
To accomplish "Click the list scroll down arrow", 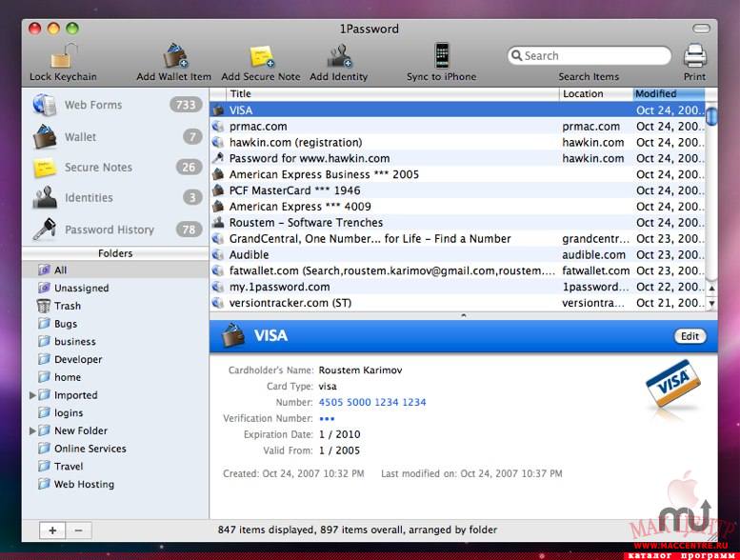I will [x=711, y=303].
